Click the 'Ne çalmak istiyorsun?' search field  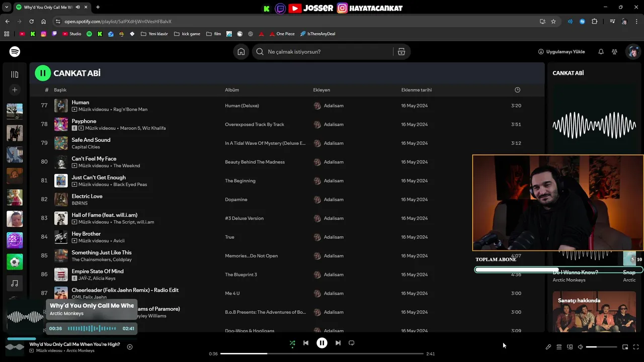point(323,52)
